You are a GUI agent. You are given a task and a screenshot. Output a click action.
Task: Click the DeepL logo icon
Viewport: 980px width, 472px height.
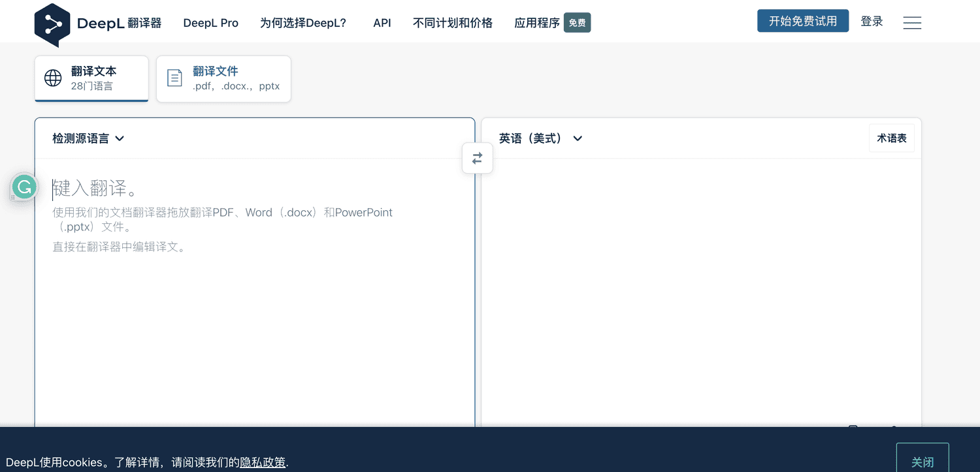click(52, 25)
